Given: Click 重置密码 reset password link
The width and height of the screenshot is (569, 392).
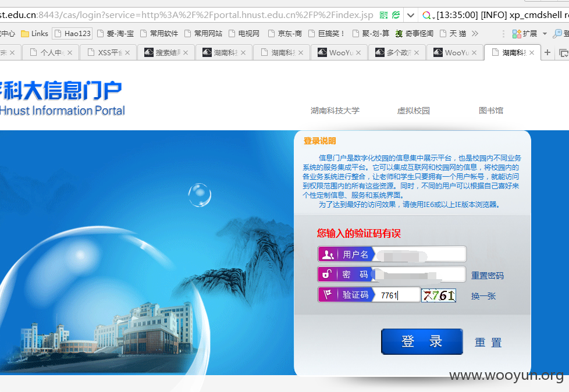Looking at the screenshot, I should 488,276.
